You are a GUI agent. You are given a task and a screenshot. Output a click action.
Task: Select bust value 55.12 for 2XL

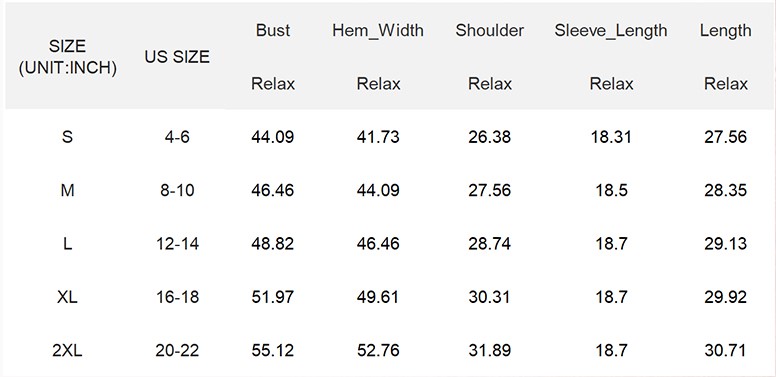[x=273, y=351]
